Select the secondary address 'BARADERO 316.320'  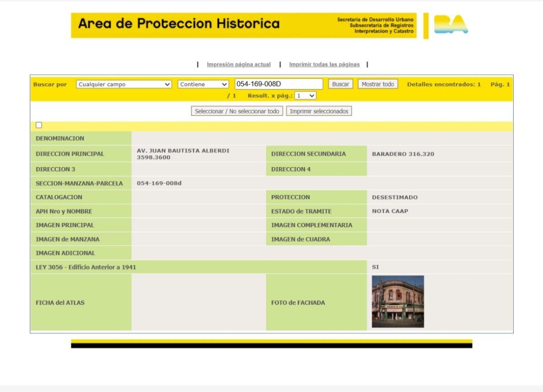point(403,154)
